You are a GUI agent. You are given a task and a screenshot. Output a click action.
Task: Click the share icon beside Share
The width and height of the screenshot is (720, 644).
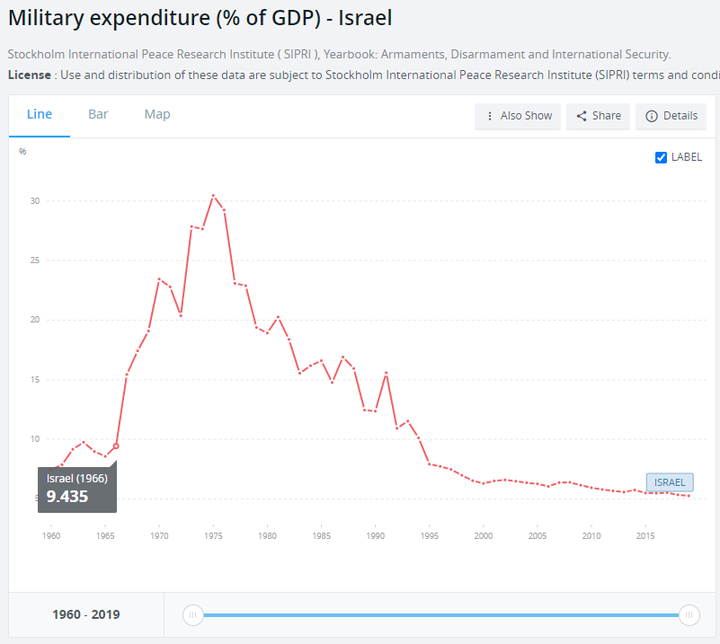[x=581, y=116]
